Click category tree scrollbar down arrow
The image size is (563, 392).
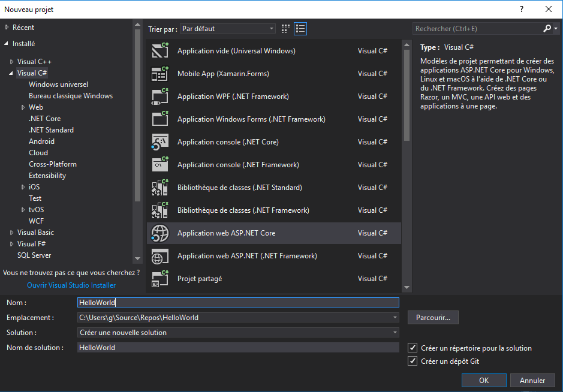point(137,258)
